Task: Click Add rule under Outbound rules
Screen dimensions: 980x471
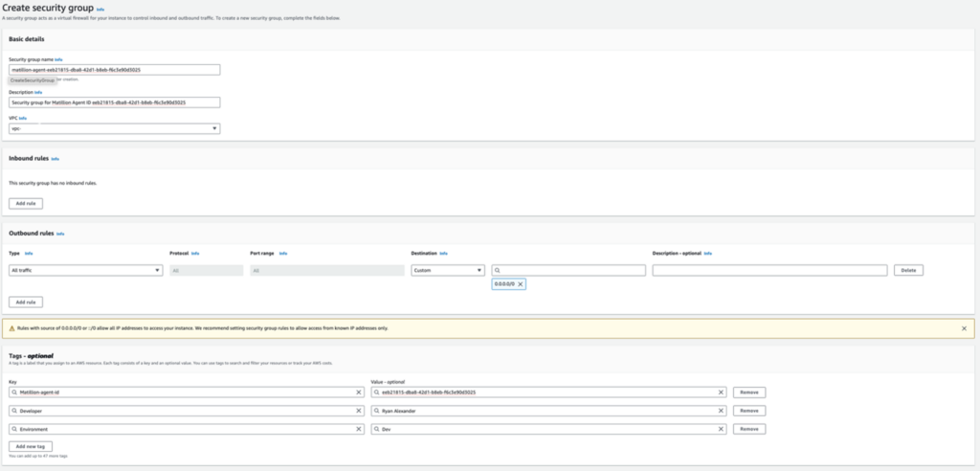Action: click(26, 303)
